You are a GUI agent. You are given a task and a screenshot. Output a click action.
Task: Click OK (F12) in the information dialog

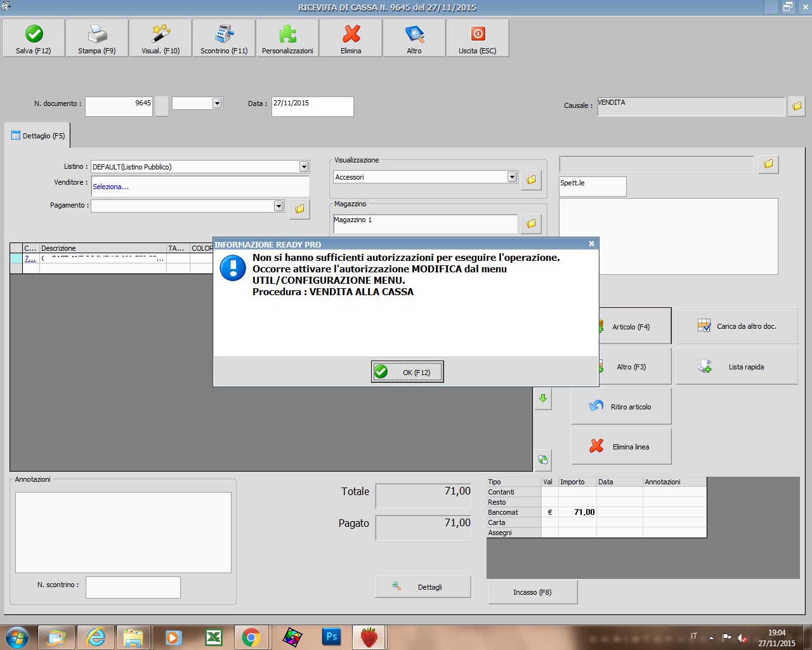(407, 372)
